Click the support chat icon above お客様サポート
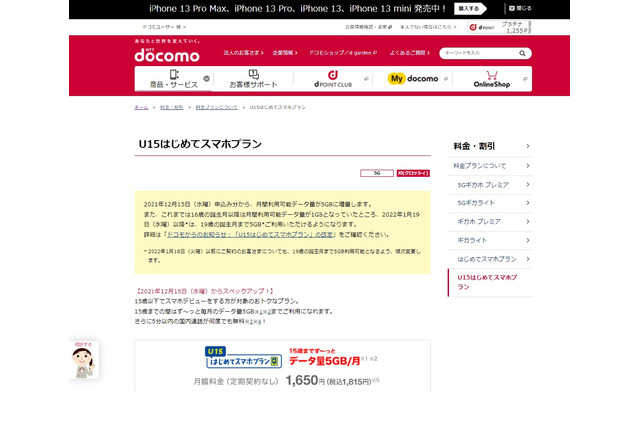This screenshot has height=426, width=640. (x=253, y=74)
